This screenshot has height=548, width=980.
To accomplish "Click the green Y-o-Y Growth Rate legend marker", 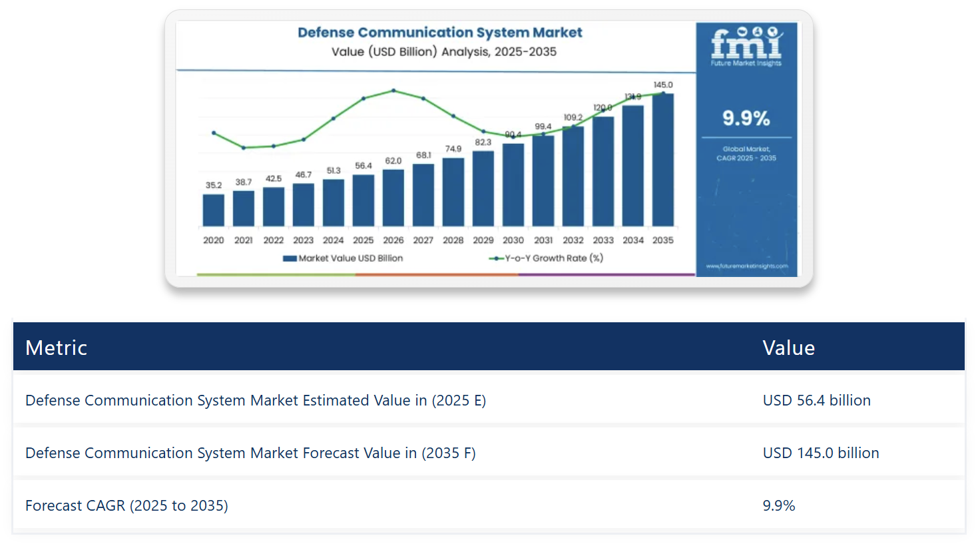I will 496,258.
